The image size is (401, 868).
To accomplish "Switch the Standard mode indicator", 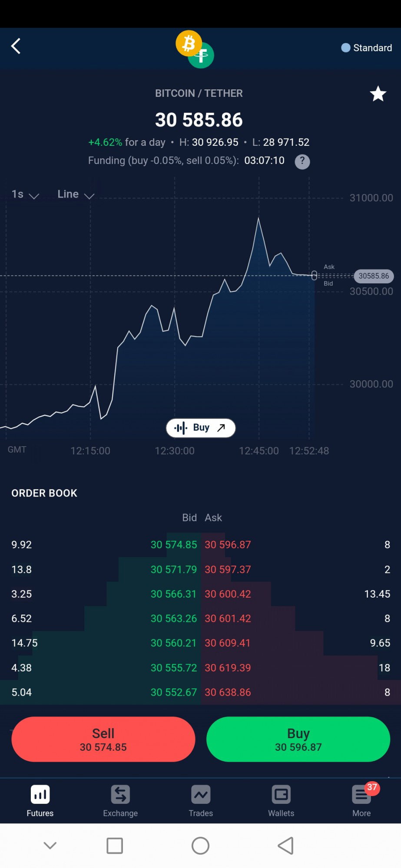I will (366, 48).
